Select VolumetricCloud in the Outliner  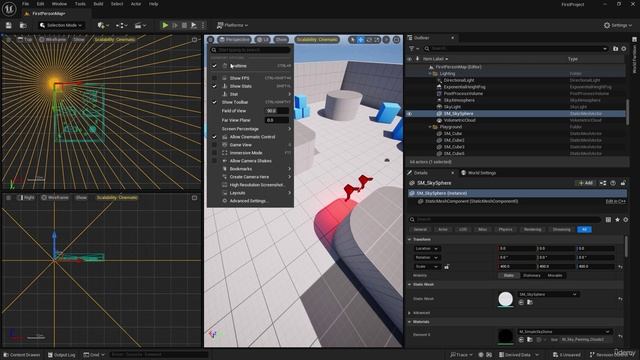pos(460,120)
